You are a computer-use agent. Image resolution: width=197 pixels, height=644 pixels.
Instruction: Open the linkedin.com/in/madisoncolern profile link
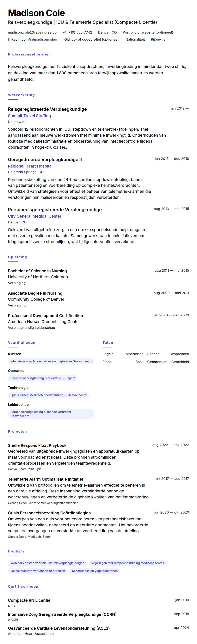33,39
